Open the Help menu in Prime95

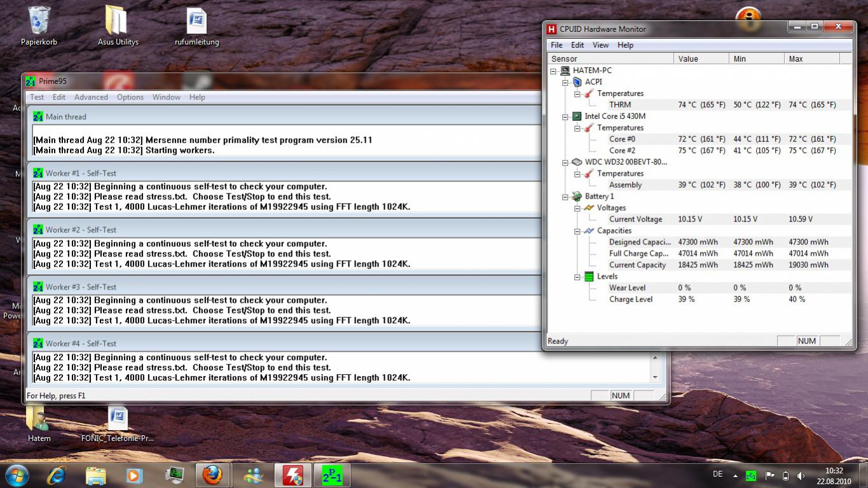click(x=197, y=97)
